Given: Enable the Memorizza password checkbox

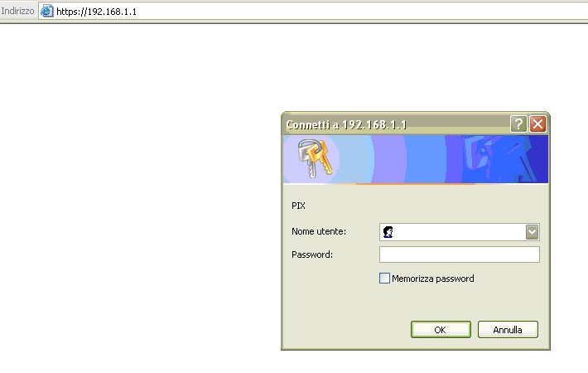Looking at the screenshot, I should point(384,278).
